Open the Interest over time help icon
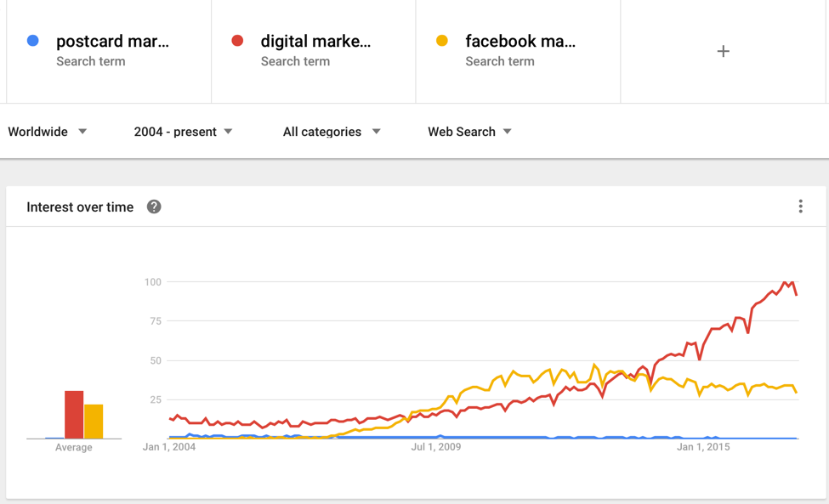 click(154, 207)
